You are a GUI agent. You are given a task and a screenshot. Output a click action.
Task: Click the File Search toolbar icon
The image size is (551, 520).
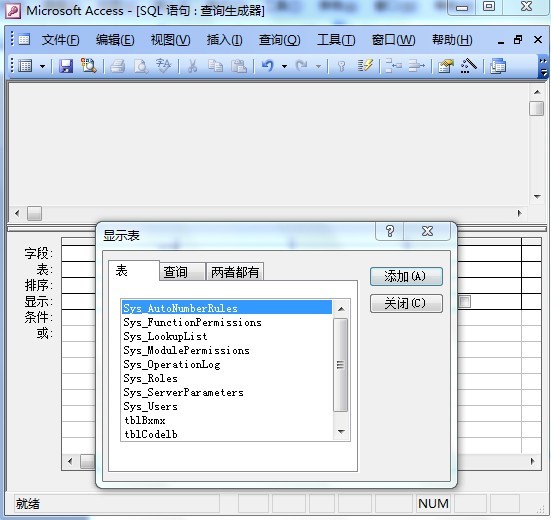(89, 66)
